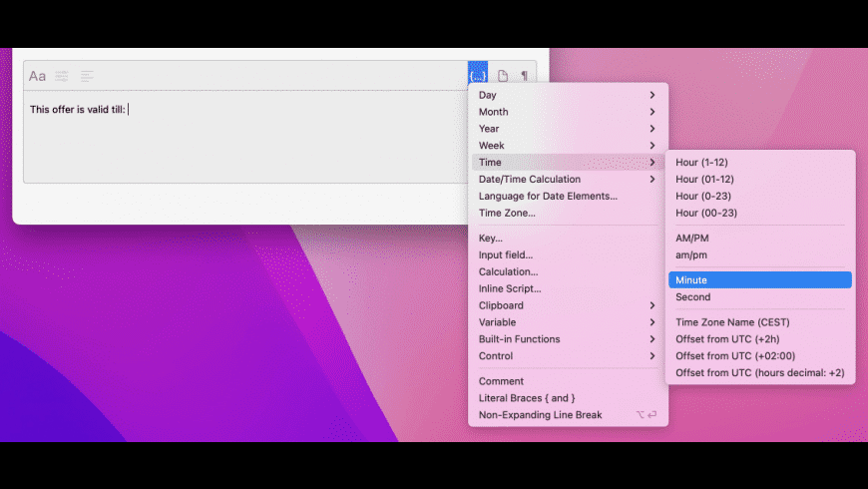Expand the Year submenu
868x489 pixels.
(x=568, y=129)
